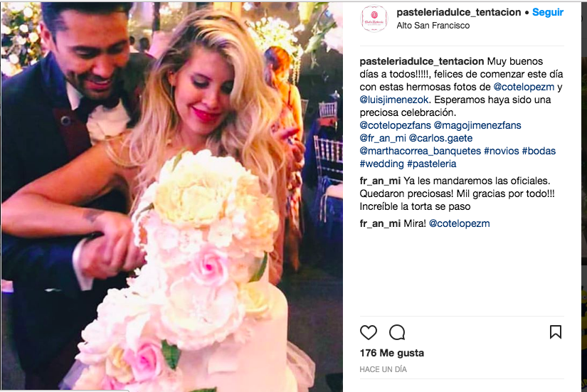The width and height of the screenshot is (587, 392).
Task: Visit @fr_an_mi mention in caption
Action: point(383,138)
